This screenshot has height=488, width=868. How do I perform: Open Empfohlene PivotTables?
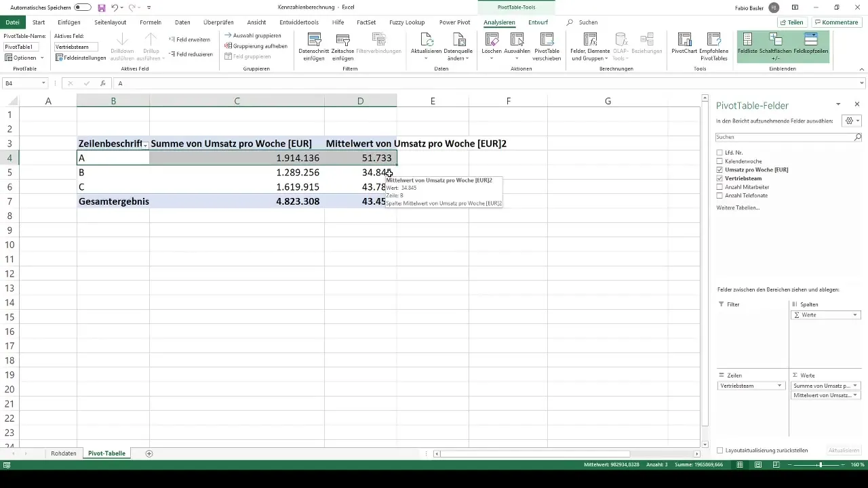tap(713, 46)
